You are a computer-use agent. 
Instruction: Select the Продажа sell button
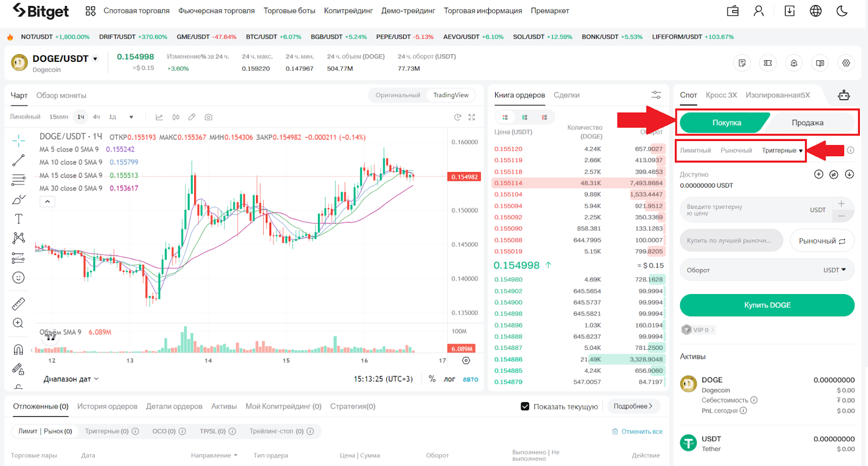[807, 123]
